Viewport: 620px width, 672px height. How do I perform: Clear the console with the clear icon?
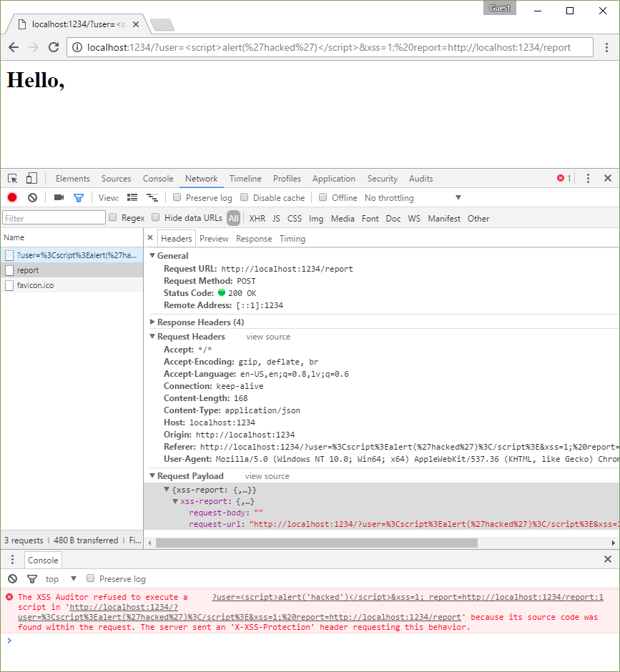pyautogui.click(x=12, y=579)
